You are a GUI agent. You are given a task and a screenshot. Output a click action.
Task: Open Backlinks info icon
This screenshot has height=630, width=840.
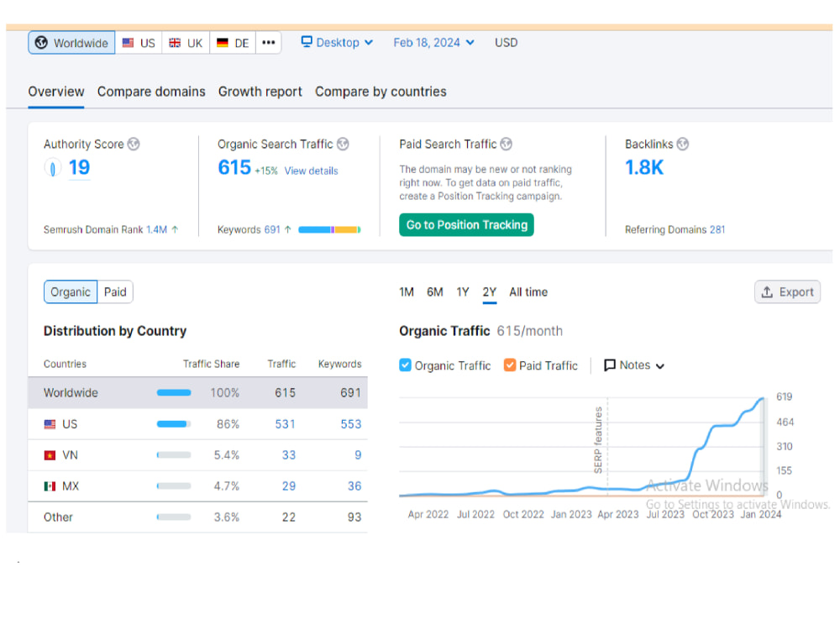[x=682, y=144]
